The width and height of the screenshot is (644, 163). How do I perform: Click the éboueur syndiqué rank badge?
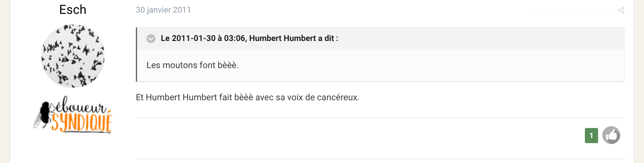(x=73, y=114)
